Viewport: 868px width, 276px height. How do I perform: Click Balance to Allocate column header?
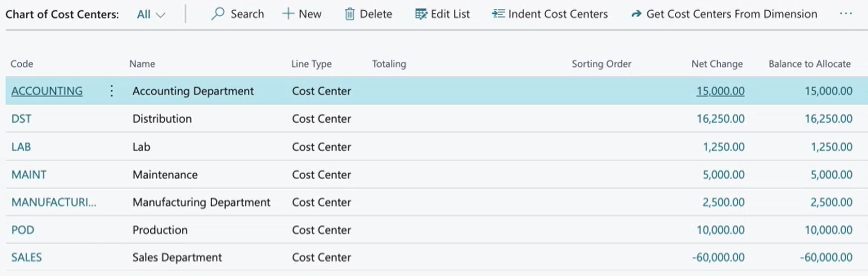[x=809, y=64]
